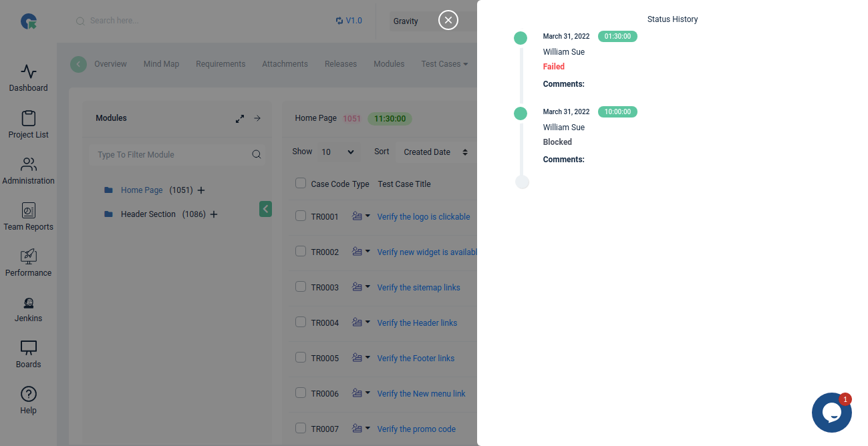Viewport: 868px width, 446px height.
Task: Click the Header Section folder icon
Action: pos(108,214)
